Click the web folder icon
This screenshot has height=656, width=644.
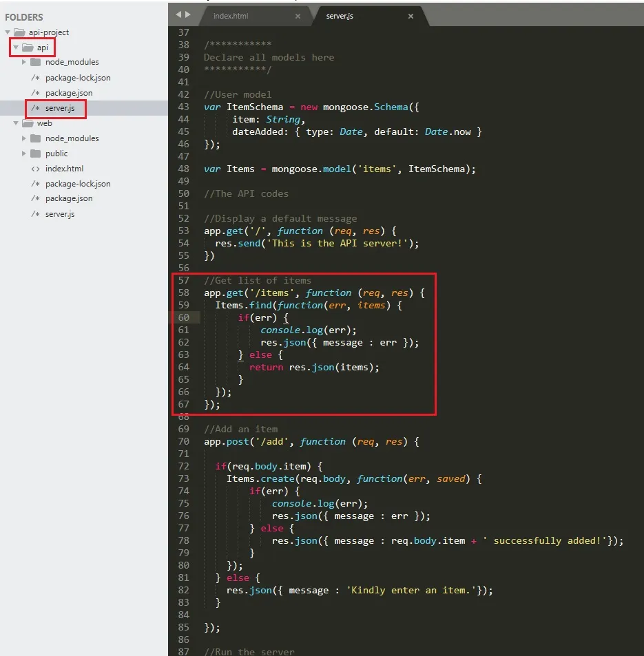click(28, 123)
